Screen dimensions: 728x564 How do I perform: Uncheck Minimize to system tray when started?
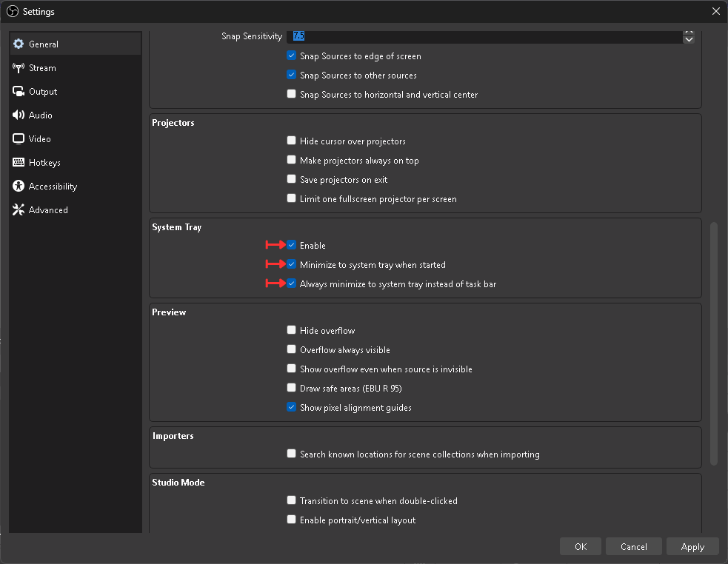coord(292,264)
